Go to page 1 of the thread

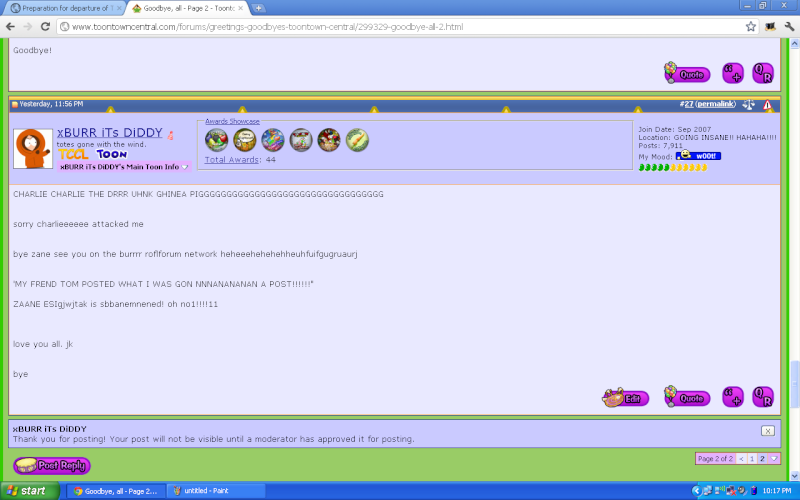pyautogui.click(x=752, y=459)
